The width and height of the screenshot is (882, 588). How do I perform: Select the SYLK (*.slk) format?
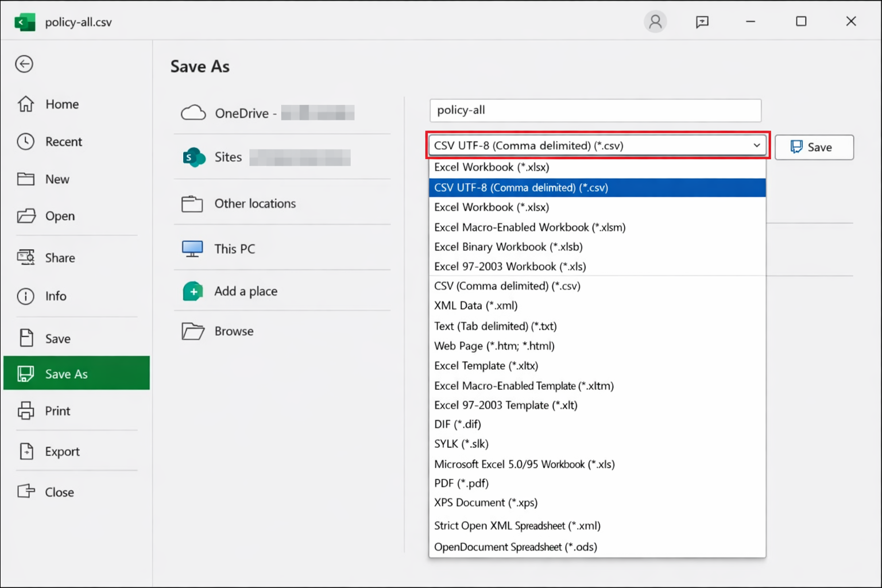click(x=597, y=444)
